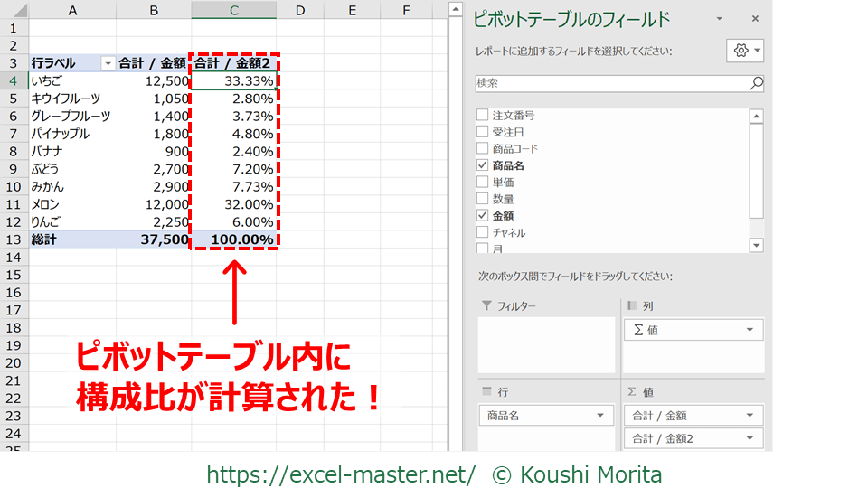The width and height of the screenshot is (868, 488).
Task: Close the PivotTable Fields pane
Action: tap(753, 18)
